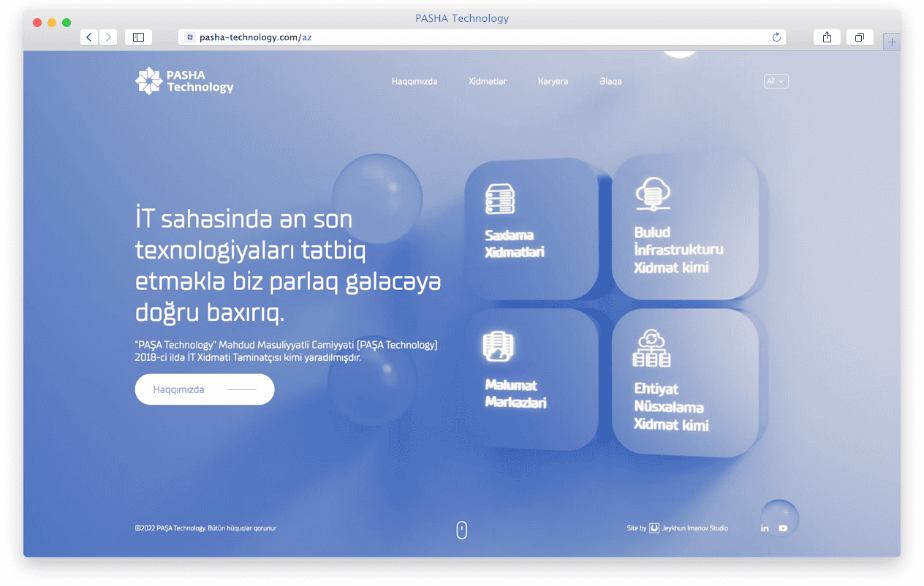This screenshot has height=586, width=924.
Task: Click the cloud backup sync icon
Action: pos(651,349)
